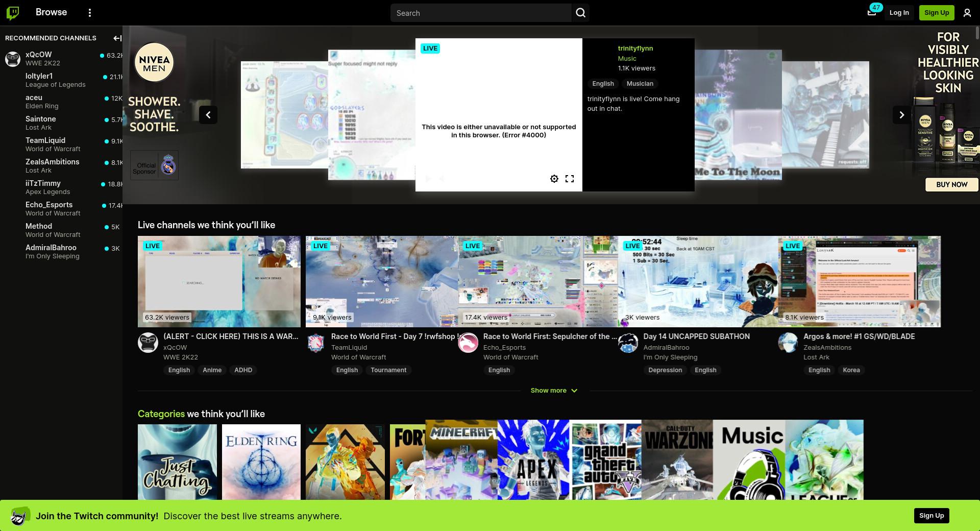Open Elden Ring category cover
980x531 pixels.
tap(261, 462)
